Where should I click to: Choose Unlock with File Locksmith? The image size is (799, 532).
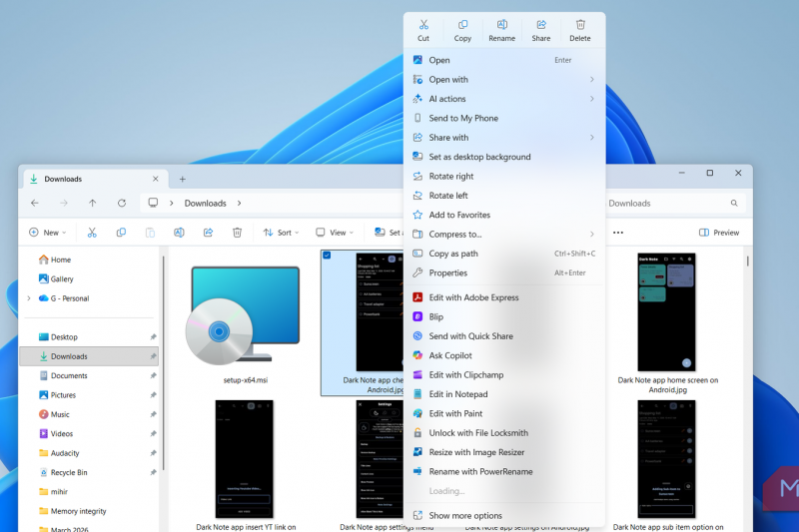[504, 433]
